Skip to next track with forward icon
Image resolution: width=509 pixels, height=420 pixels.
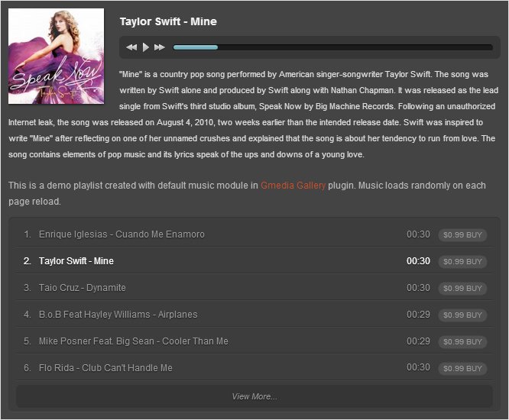[x=160, y=47]
